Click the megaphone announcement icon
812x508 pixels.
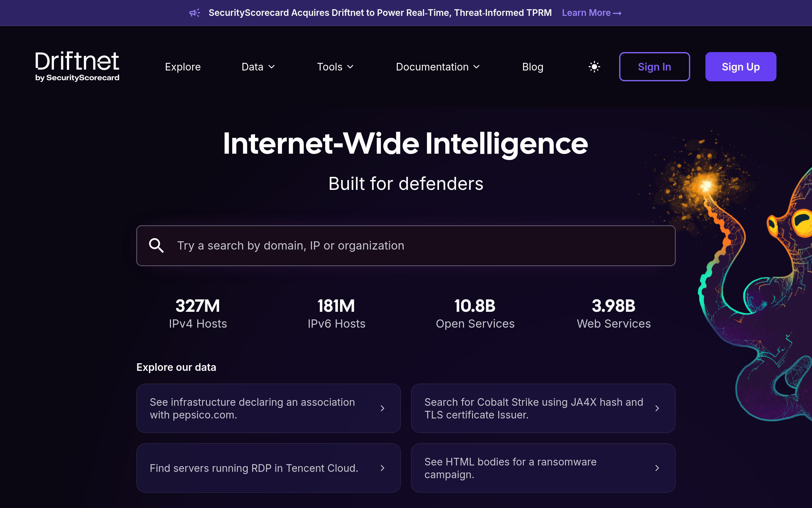click(x=195, y=13)
